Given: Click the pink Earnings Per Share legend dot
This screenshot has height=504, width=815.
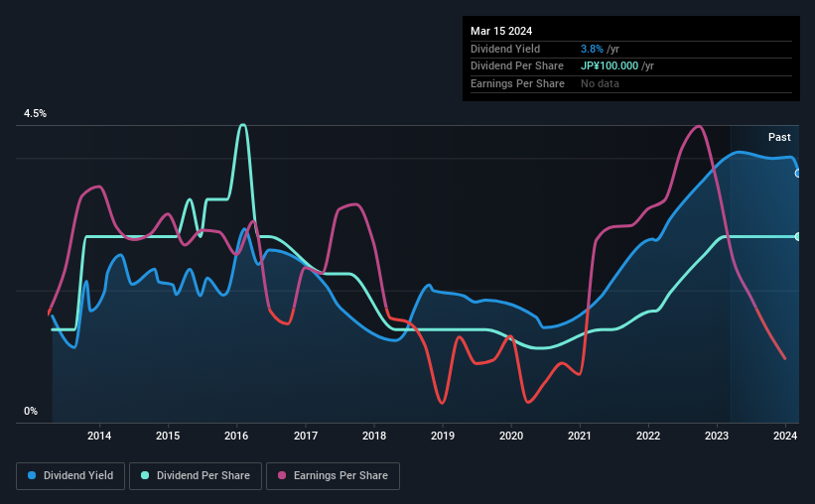Looking at the screenshot, I should [x=282, y=475].
